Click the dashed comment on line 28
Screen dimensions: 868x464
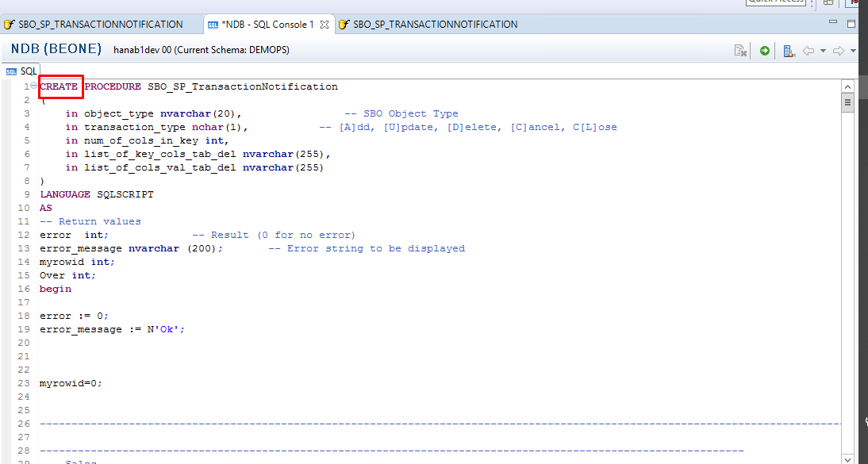click(x=392, y=451)
